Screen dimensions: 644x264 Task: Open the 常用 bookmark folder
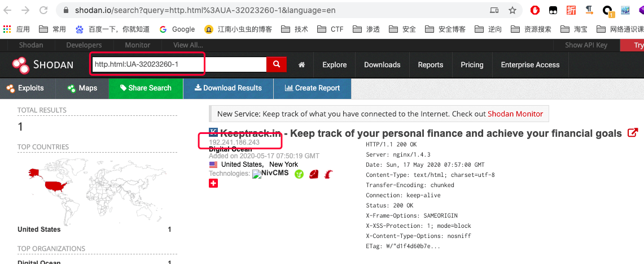coord(52,29)
